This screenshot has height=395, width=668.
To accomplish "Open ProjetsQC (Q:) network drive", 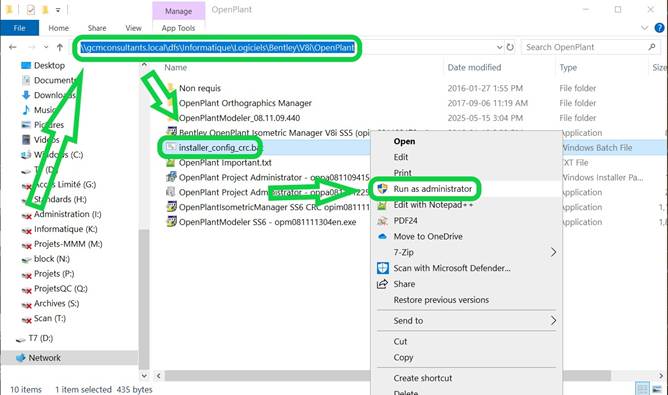I will [60, 289].
